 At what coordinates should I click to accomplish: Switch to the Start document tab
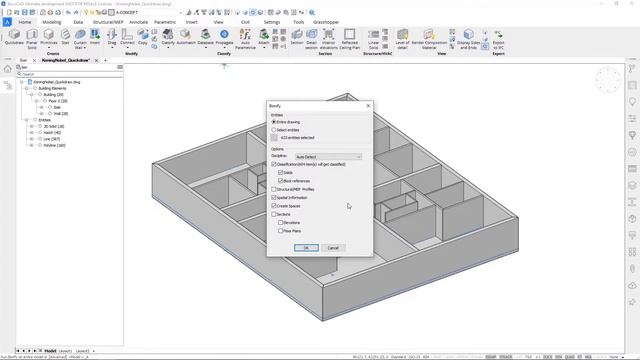point(24,60)
